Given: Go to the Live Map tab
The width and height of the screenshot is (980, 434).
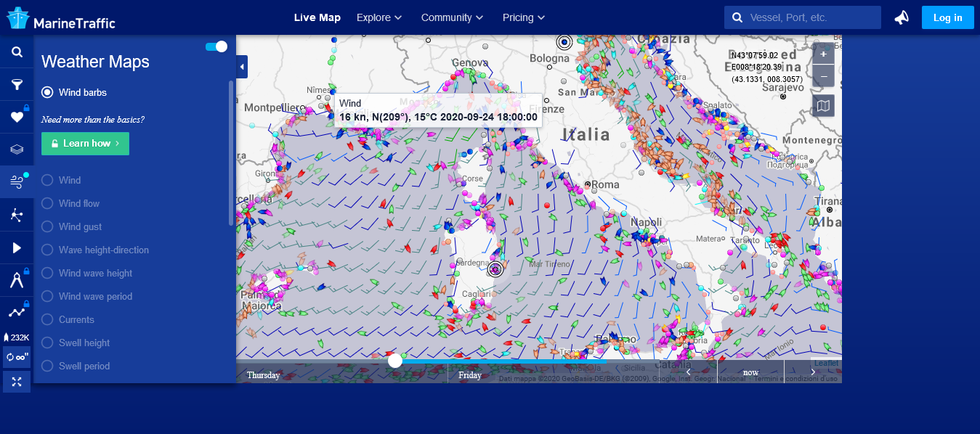Looking at the screenshot, I should [x=317, y=17].
